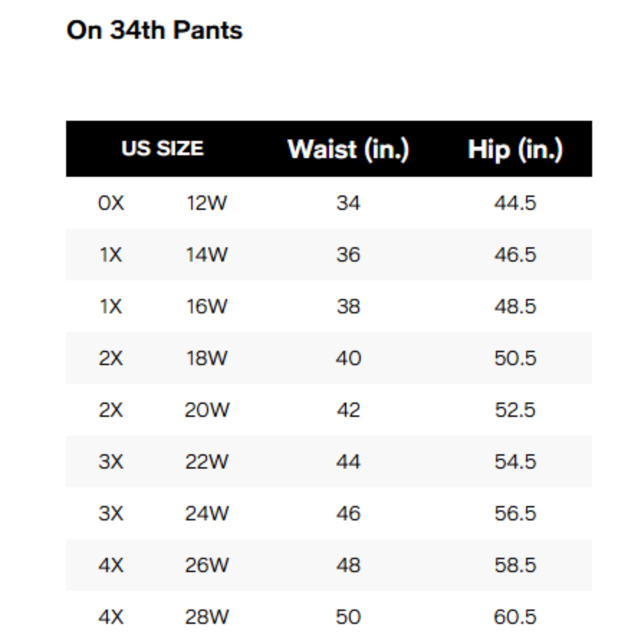This screenshot has width=644, height=644.
Task: Click the 0X size cell
Action: pyautogui.click(x=111, y=203)
